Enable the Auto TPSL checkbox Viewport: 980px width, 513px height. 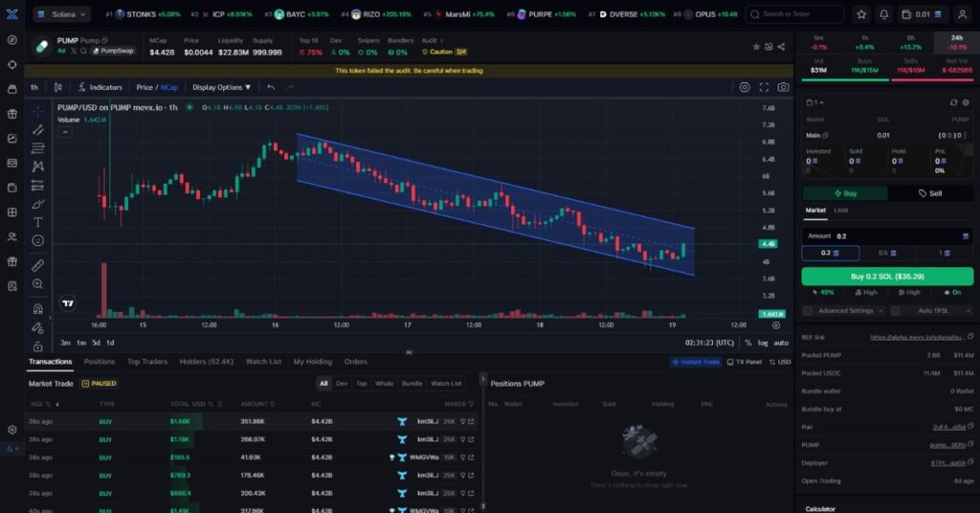click(895, 310)
